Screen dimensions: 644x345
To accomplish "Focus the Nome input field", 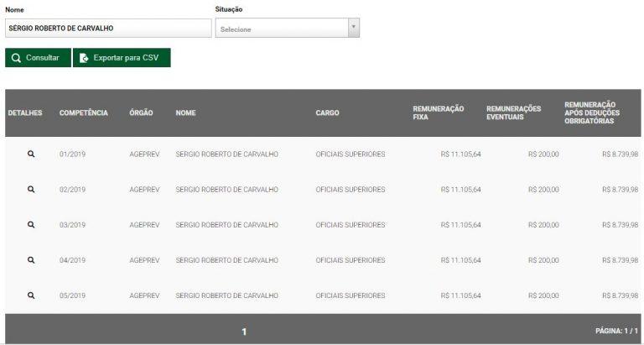I will (107, 29).
